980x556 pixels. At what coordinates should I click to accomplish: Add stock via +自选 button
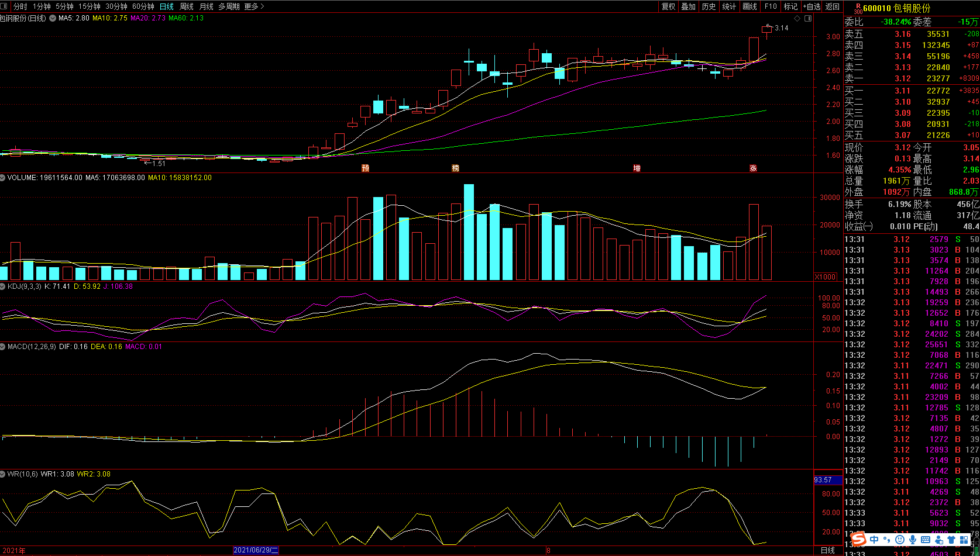coord(811,6)
